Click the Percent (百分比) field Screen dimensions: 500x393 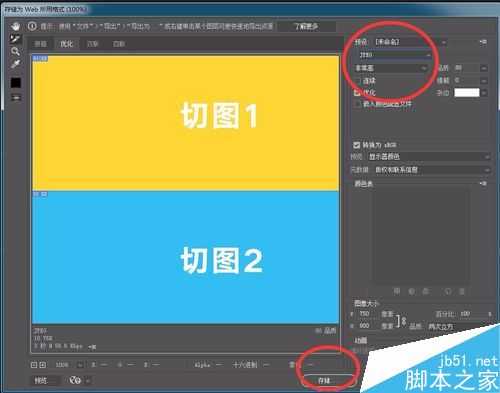[x=472, y=314]
